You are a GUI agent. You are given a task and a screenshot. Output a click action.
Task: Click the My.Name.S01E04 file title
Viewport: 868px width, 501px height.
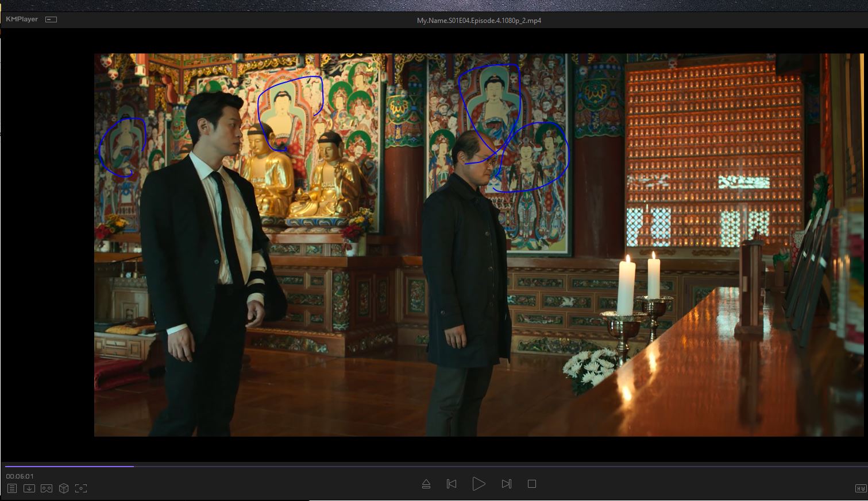[x=479, y=21]
